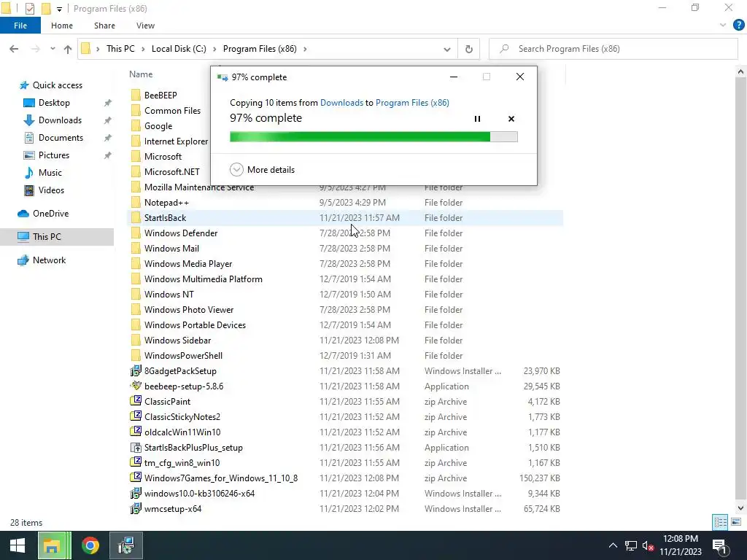
Task: Go back with the Back arrow
Action: 14,49
